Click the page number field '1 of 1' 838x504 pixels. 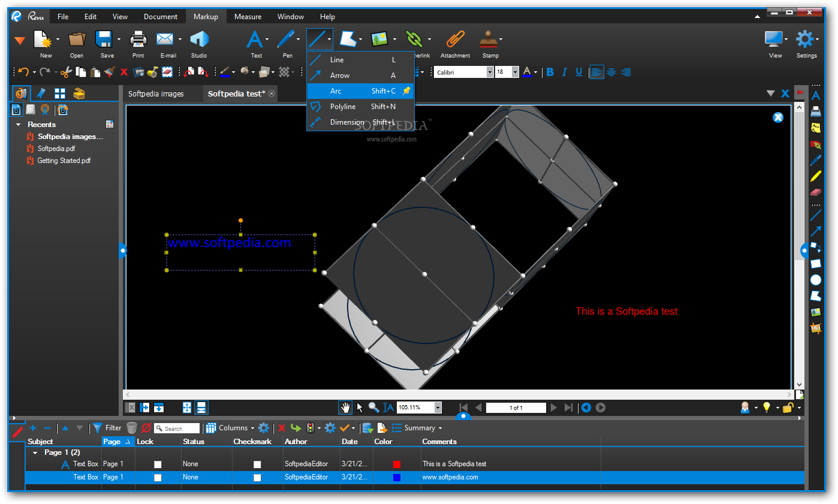coord(516,408)
